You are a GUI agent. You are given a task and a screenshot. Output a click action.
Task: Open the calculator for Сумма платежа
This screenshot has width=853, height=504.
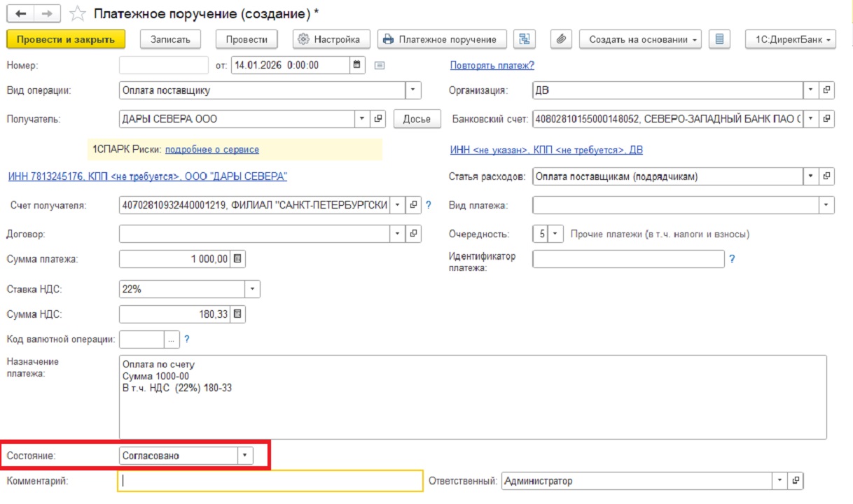[x=237, y=259]
